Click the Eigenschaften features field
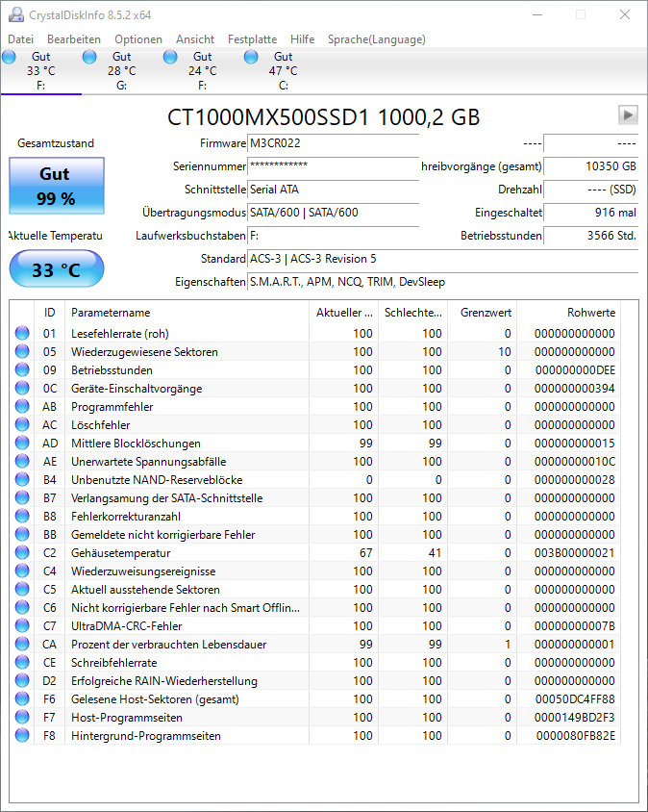Image resolution: width=648 pixels, height=812 pixels. point(443,282)
